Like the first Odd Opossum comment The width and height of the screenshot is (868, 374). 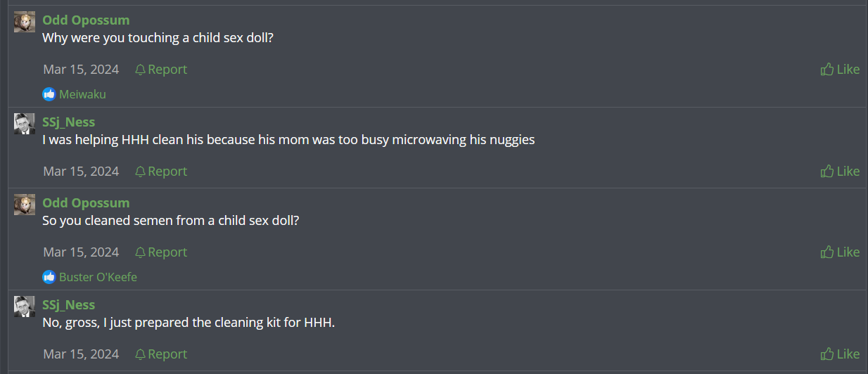pos(840,69)
